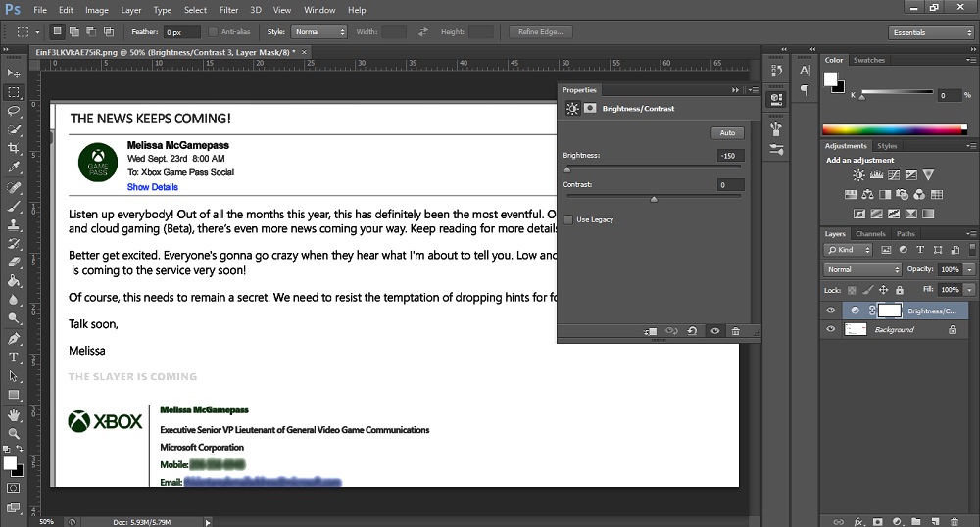
Task: Toggle lock position in Layers panel
Action: click(883, 290)
